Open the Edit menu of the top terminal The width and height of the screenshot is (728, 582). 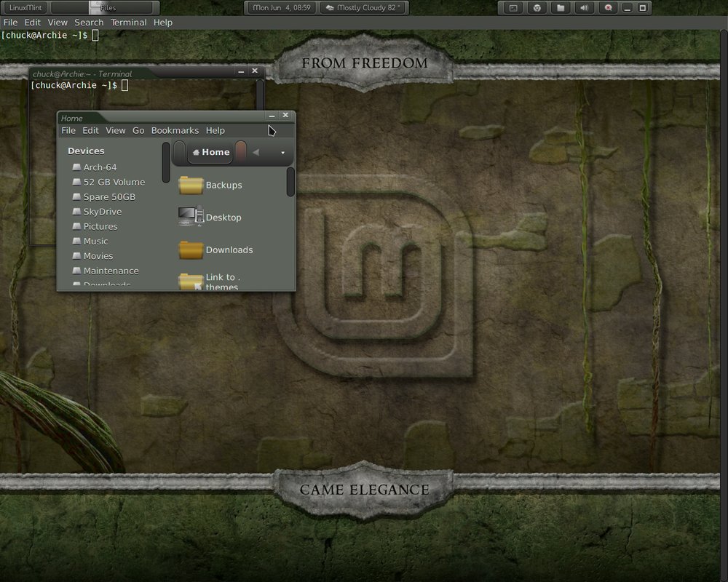click(33, 23)
